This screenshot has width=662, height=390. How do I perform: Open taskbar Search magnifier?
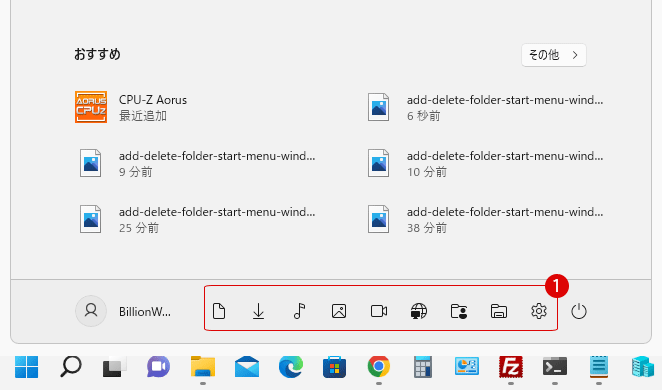(71, 367)
